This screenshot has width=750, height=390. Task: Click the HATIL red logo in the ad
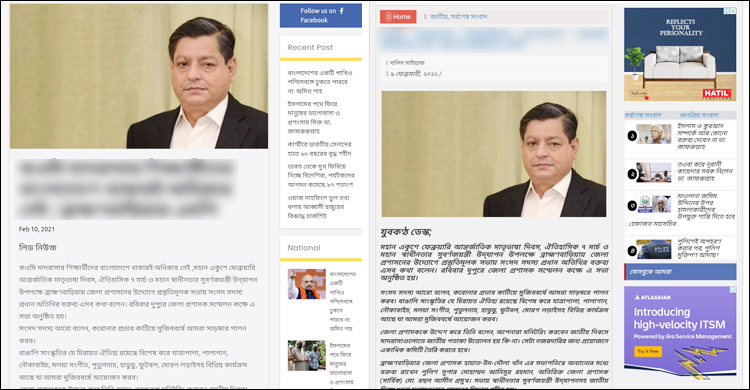point(716,93)
